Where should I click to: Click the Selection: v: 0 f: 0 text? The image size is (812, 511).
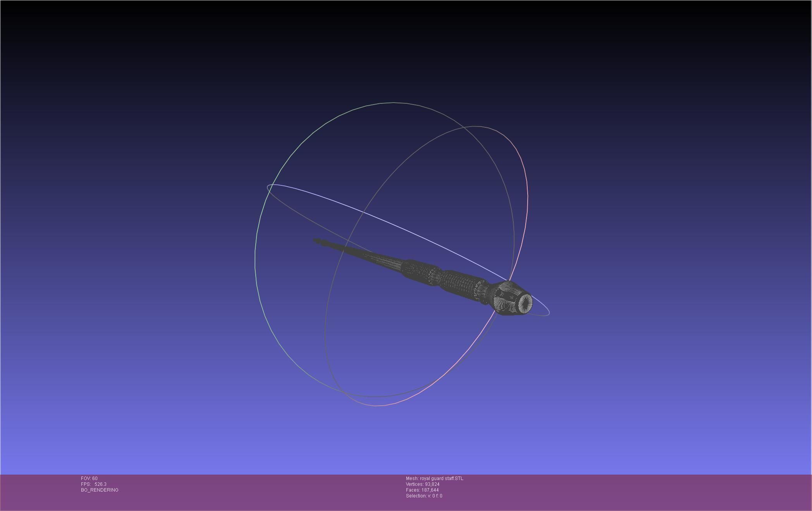pyautogui.click(x=424, y=496)
